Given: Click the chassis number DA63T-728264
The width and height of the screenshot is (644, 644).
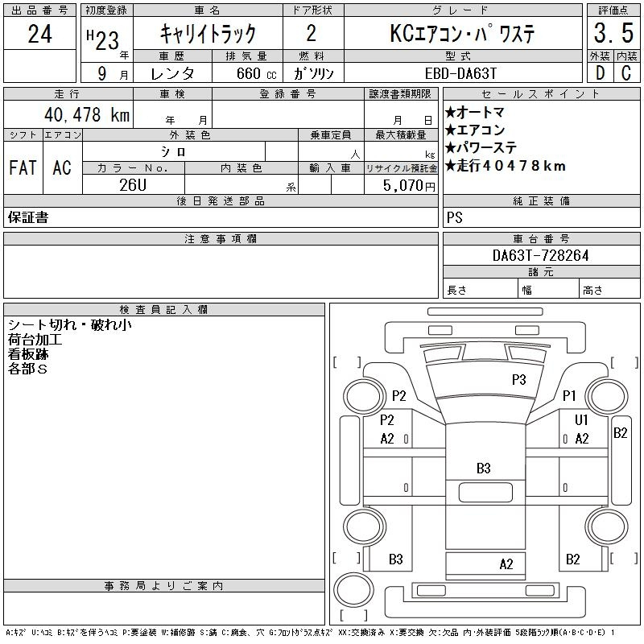Looking at the screenshot, I should pyautogui.click(x=540, y=255).
